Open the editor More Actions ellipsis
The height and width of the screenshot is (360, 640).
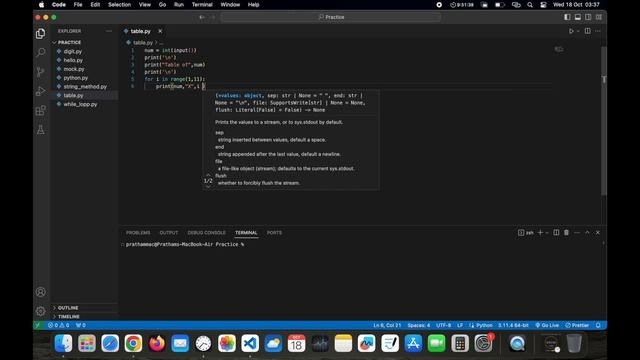point(598,31)
